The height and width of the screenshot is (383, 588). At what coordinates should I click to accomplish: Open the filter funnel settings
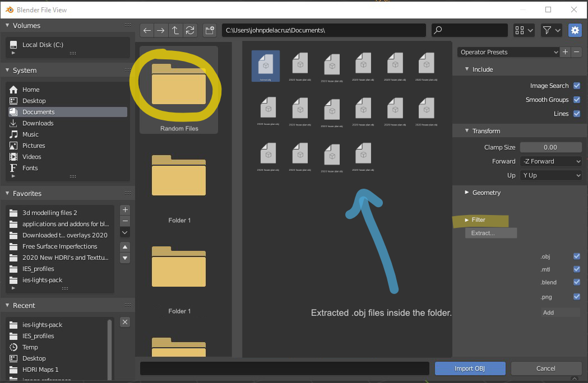[x=551, y=30]
